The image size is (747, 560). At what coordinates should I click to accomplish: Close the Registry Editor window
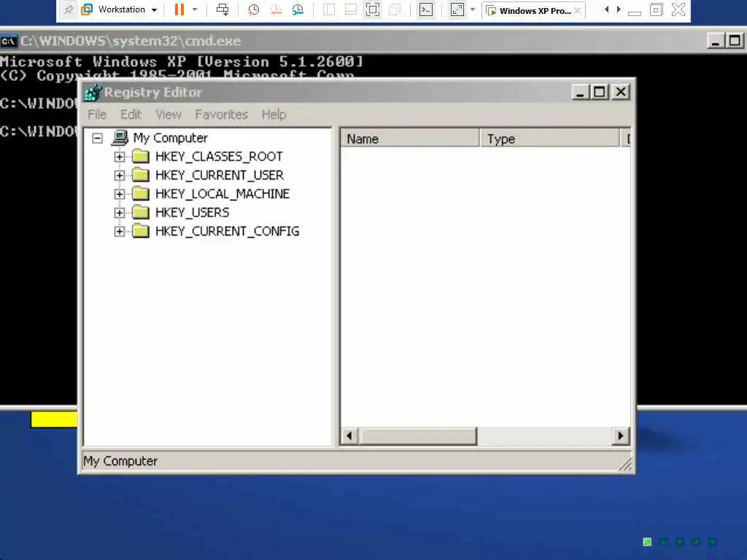tap(621, 92)
